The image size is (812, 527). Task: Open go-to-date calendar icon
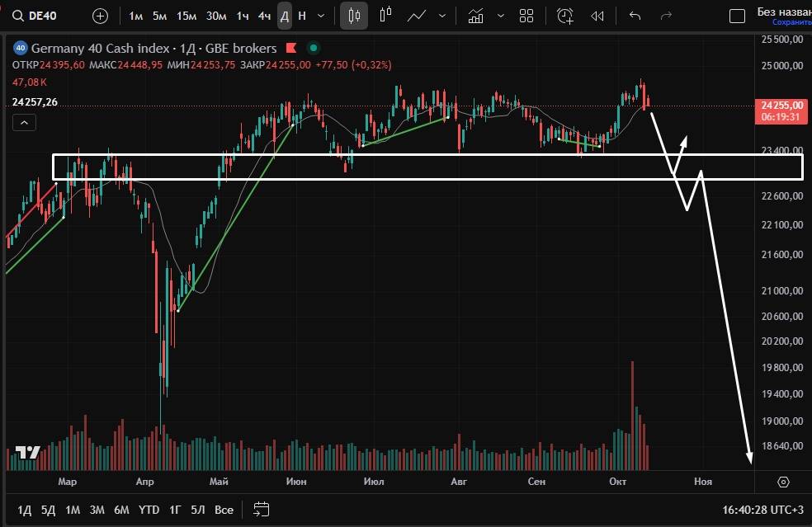[x=262, y=509]
